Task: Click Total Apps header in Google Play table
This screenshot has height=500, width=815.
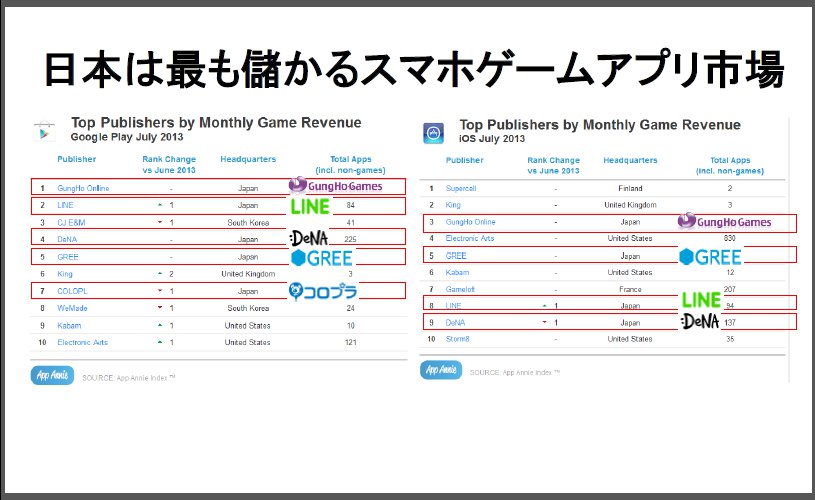Action: [x=350, y=165]
